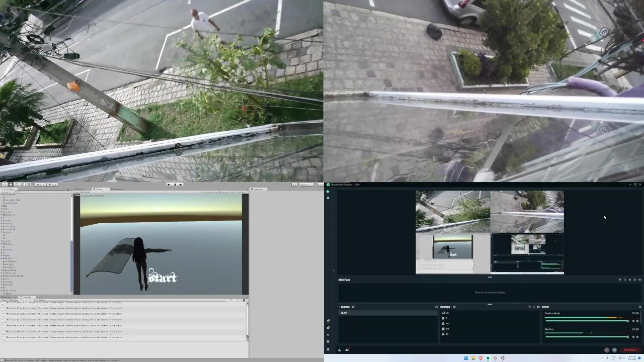Select the Scale tool in Unity toolbar
Viewport: 644px width, 362px height.
click(22, 185)
